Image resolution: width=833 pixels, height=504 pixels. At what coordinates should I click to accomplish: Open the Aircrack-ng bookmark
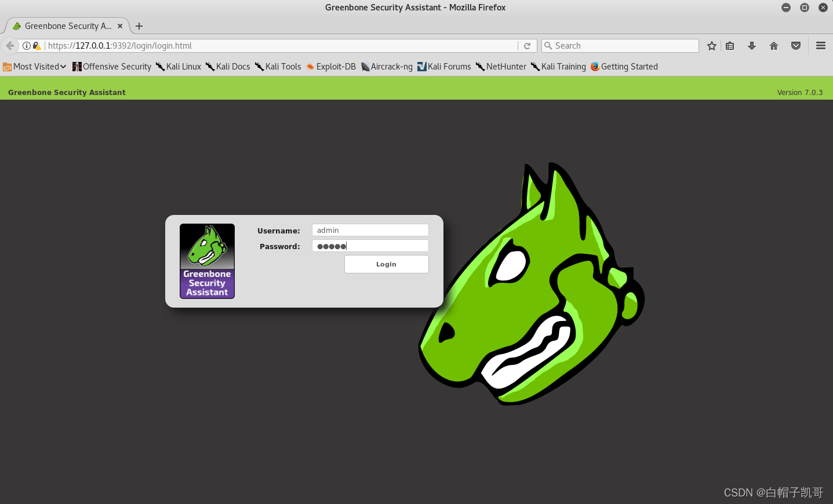(x=387, y=67)
